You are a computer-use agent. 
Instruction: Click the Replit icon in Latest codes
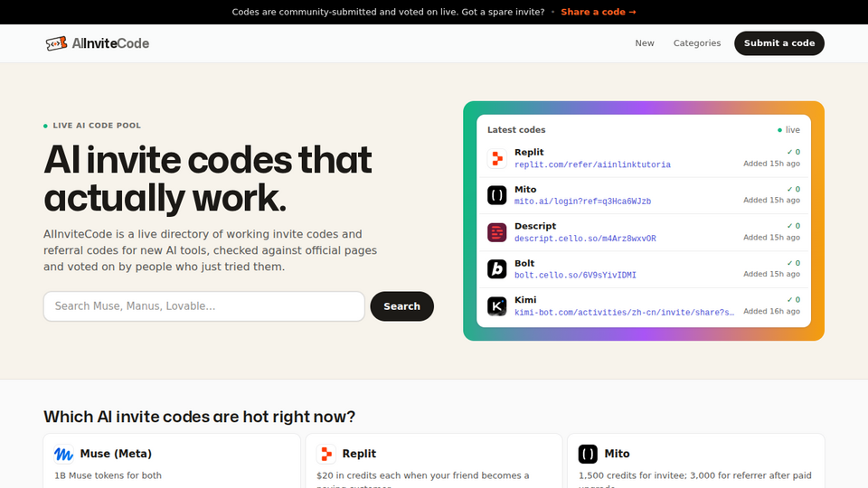click(496, 158)
